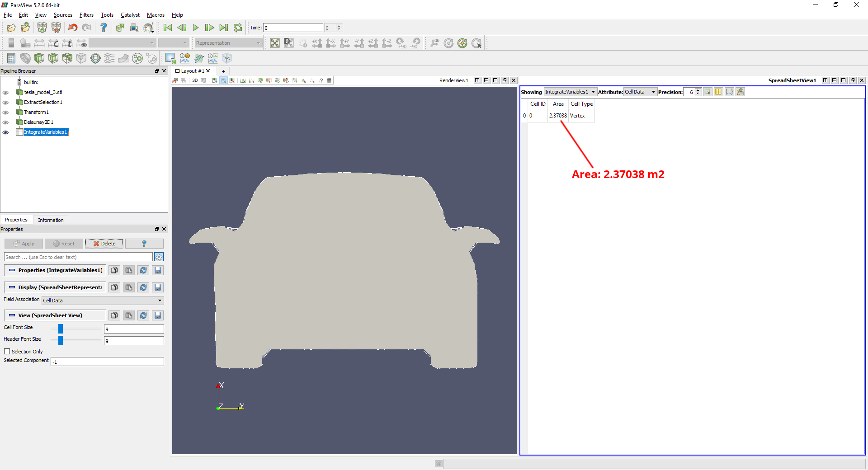
Task: Open the Filters menu
Action: click(x=86, y=15)
